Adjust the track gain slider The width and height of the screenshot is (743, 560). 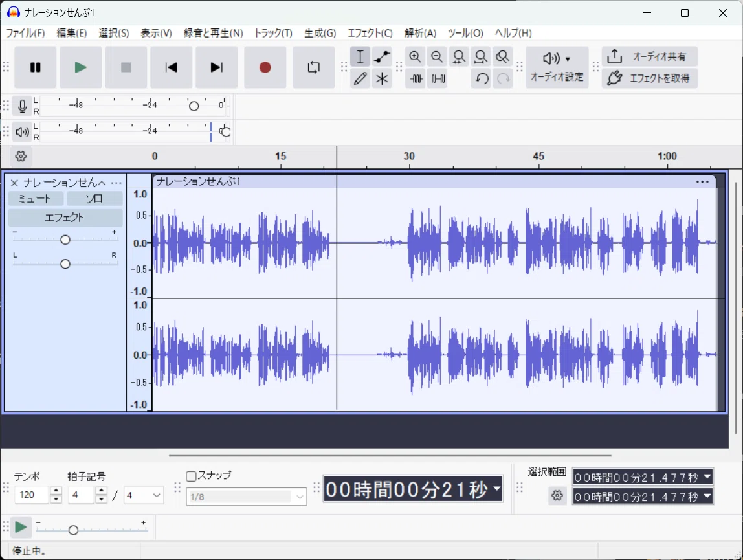[65, 240]
